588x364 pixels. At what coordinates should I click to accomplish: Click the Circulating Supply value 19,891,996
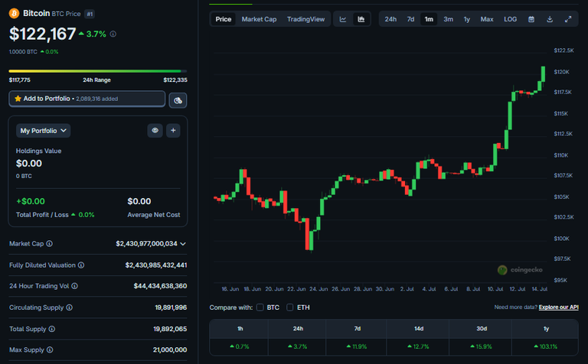pos(171,307)
